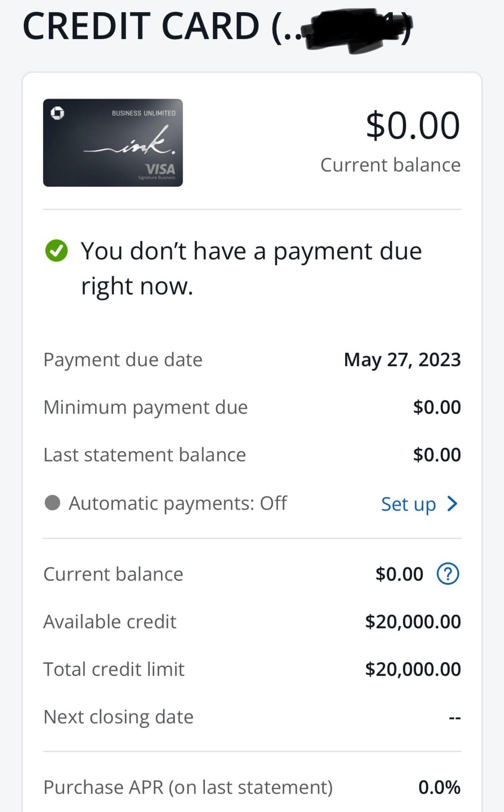
Task: Tap the Last statement balance label
Action: pyautogui.click(x=145, y=455)
